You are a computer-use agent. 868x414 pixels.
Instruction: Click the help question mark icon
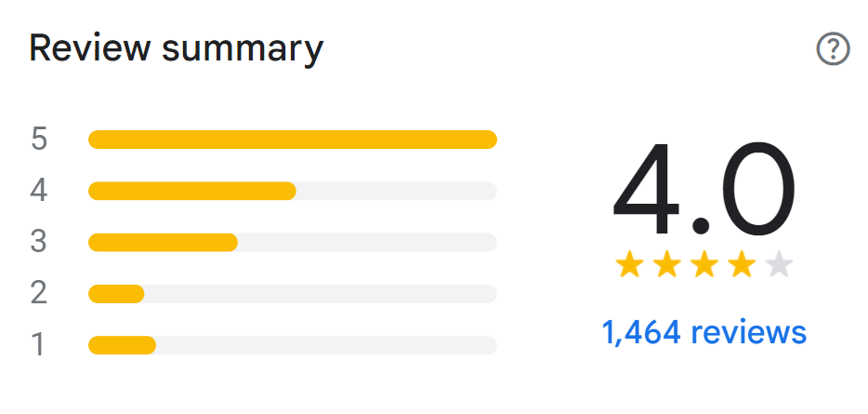833,49
